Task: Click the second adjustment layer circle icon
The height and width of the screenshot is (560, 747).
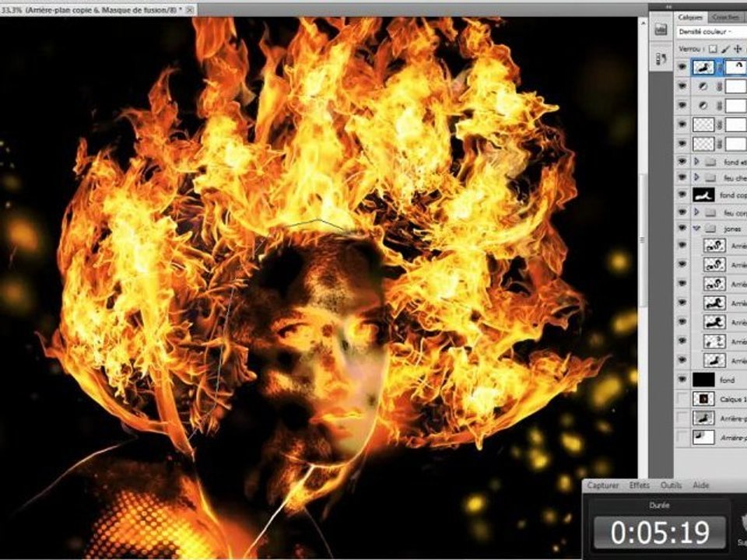Action: click(703, 106)
